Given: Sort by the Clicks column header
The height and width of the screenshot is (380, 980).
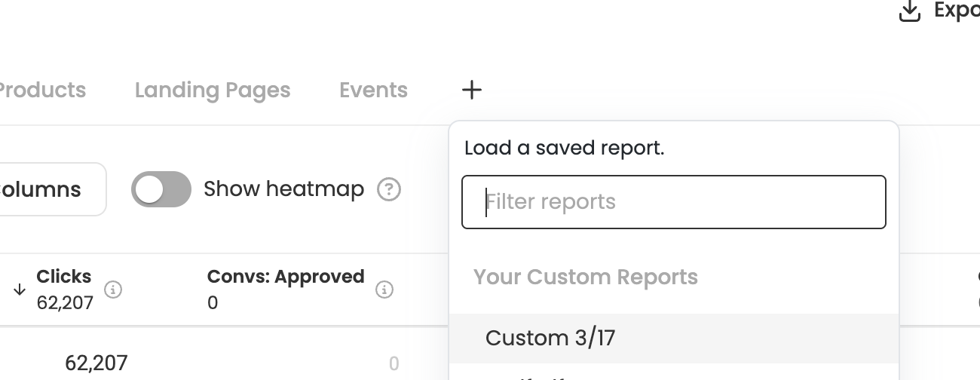Looking at the screenshot, I should point(64,277).
